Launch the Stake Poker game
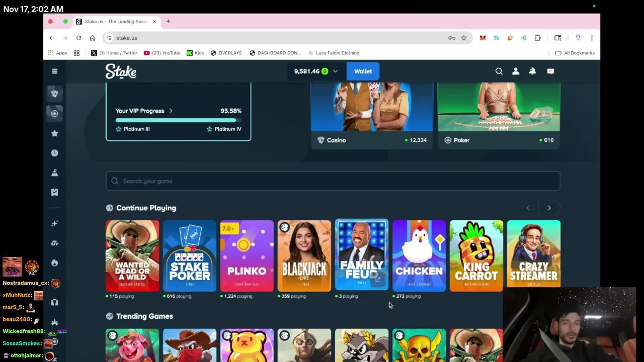The height and width of the screenshot is (362, 644). point(190,256)
